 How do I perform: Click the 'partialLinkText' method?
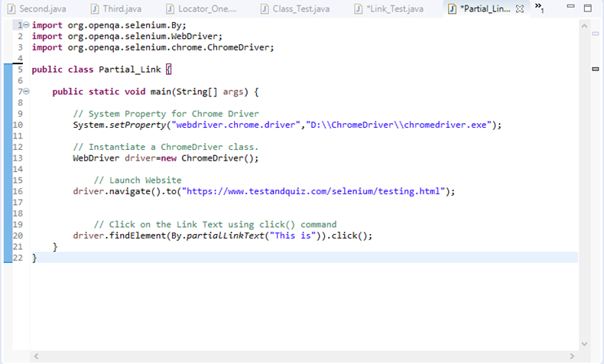[225, 236]
